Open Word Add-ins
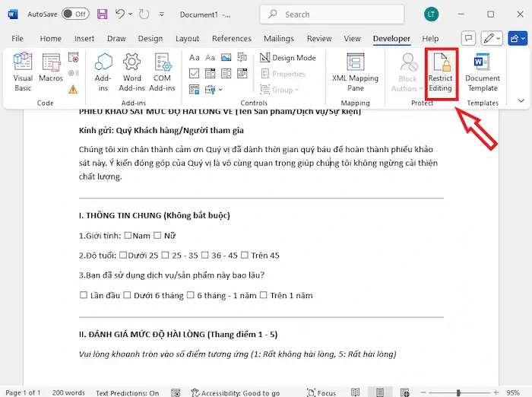 [x=132, y=72]
